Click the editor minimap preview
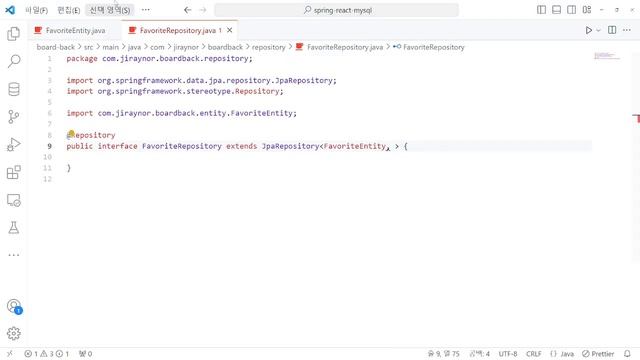640x360 pixels. [607, 56]
